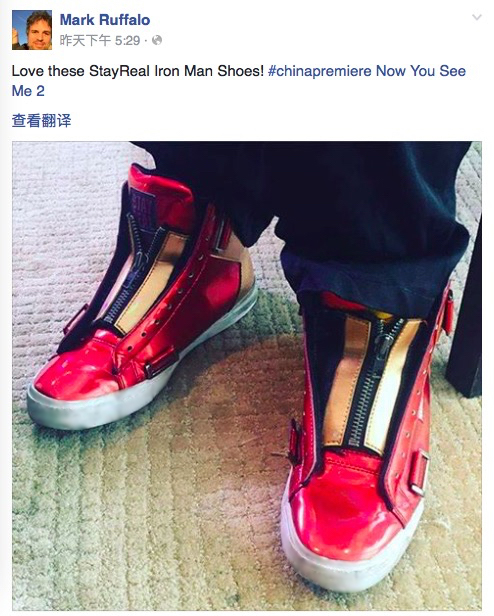
Task: Click 查看翻译 to translate the post
Action: click(x=41, y=121)
